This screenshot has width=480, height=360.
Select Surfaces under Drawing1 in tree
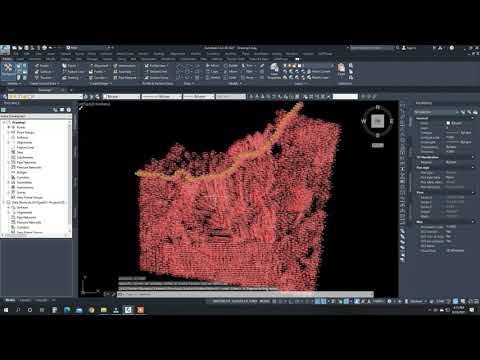[22, 137]
